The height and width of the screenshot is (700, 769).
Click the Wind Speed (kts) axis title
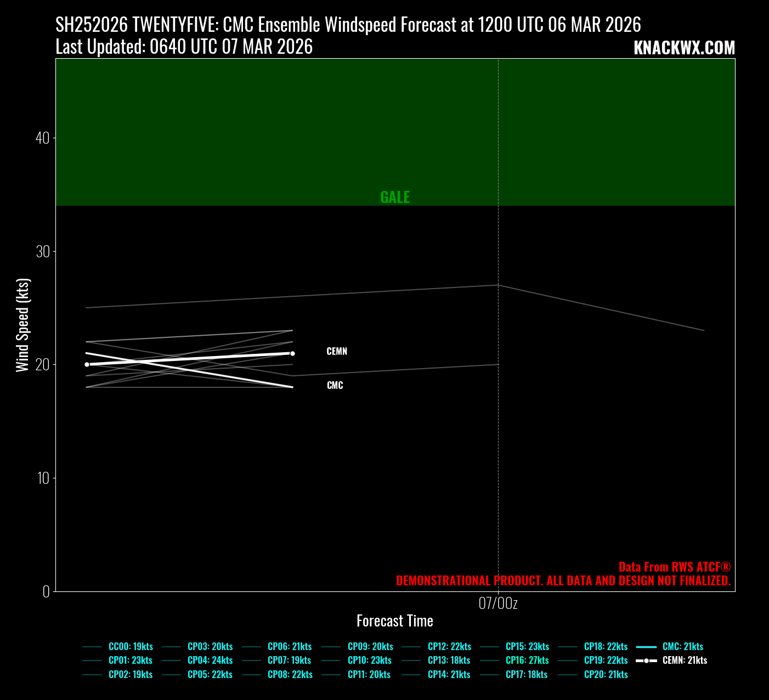click(22, 325)
